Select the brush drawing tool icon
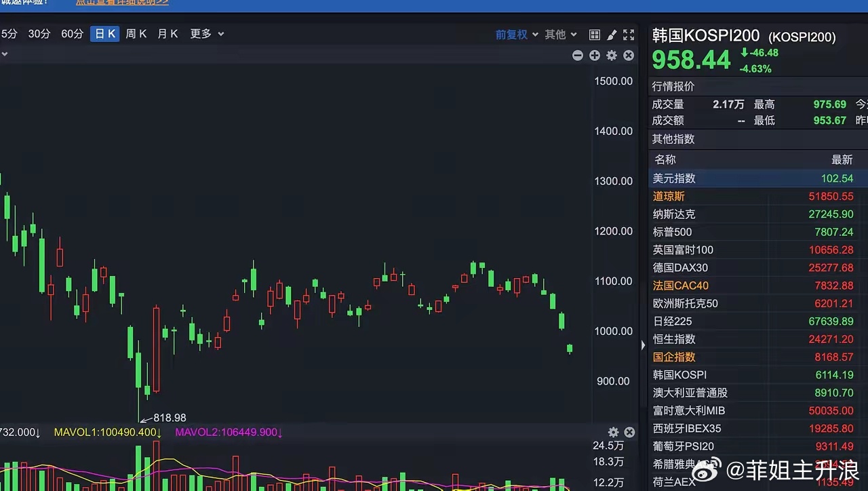This screenshot has width=868, height=491. pos(612,35)
